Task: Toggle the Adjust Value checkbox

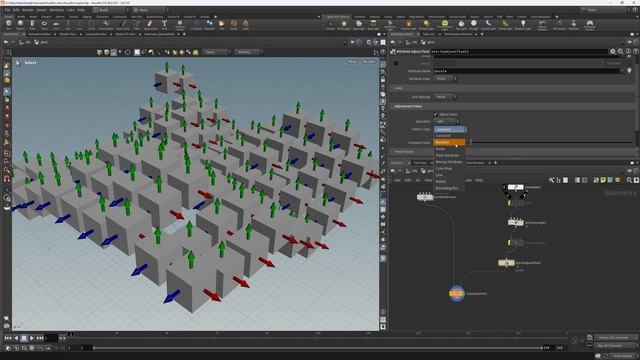Action: (x=436, y=115)
